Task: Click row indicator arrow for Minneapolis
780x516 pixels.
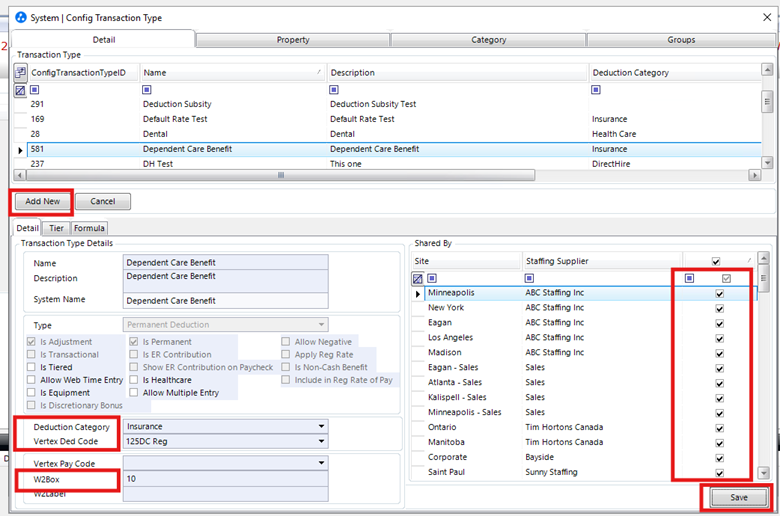Action: point(418,294)
